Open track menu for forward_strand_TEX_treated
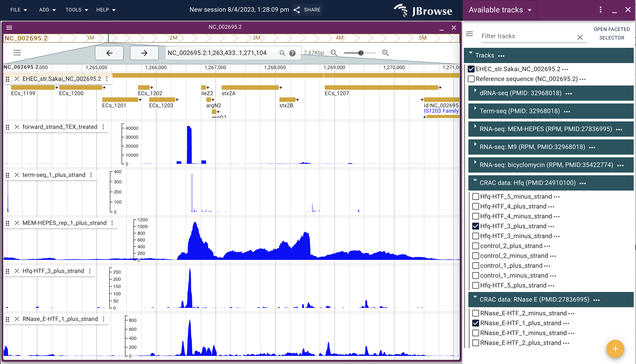The height and width of the screenshot is (364, 636). pos(103,127)
